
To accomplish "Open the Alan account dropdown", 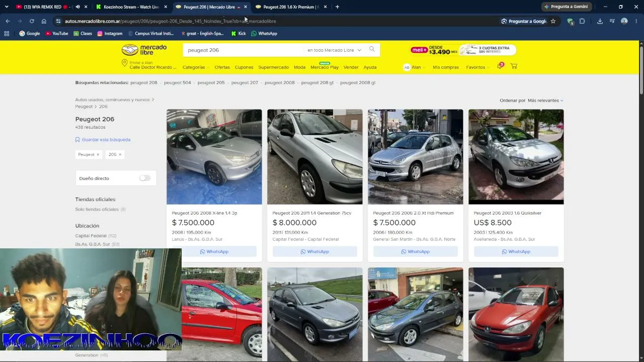I will tap(414, 67).
